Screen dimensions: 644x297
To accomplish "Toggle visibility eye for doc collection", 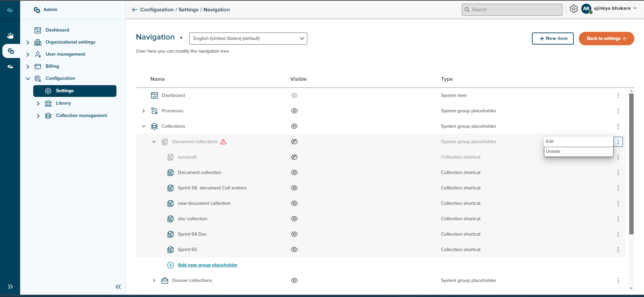I will click(294, 219).
